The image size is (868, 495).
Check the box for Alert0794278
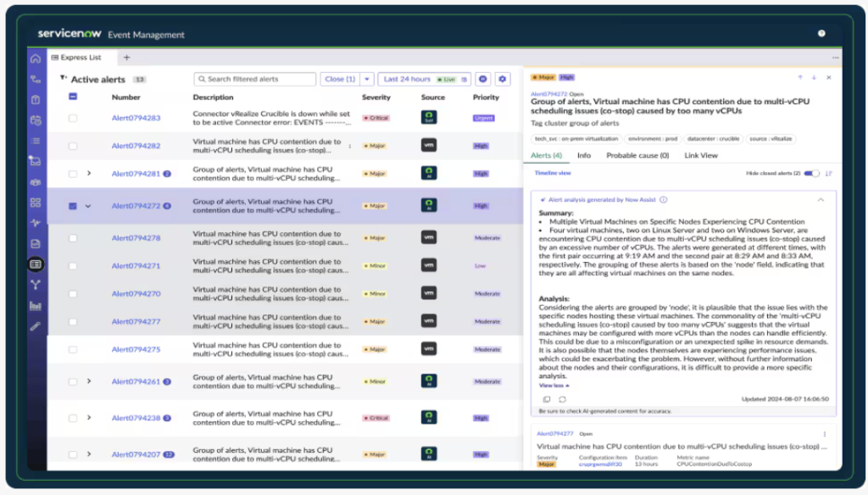click(73, 238)
